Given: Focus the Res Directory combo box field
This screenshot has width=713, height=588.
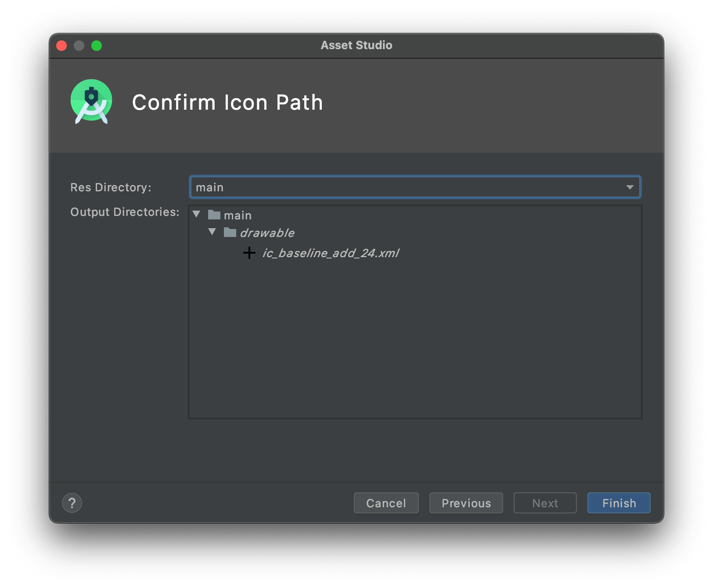Looking at the screenshot, I should click(x=415, y=187).
